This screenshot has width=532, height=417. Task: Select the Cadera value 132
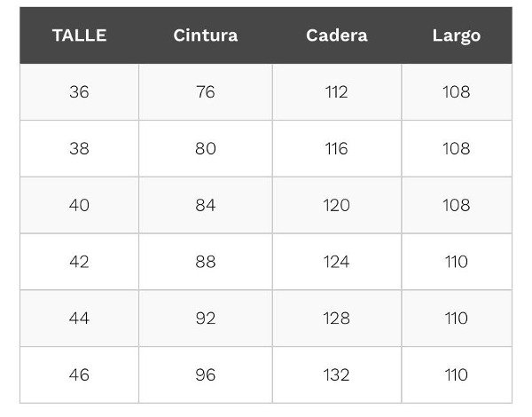click(337, 375)
